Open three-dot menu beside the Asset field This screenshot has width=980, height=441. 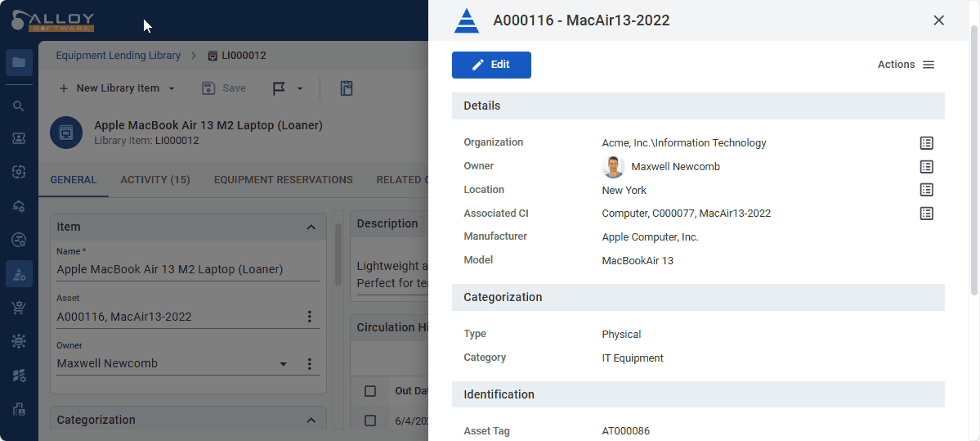310,317
